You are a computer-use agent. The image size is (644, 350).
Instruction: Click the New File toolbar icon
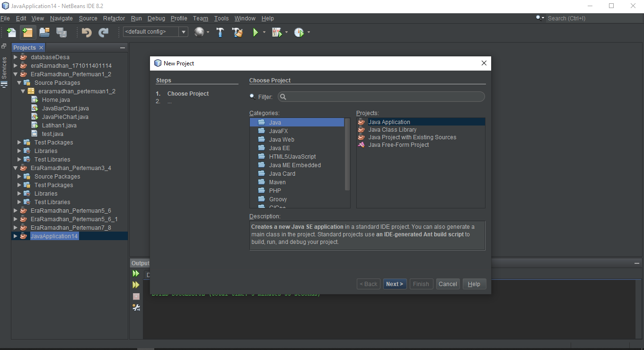click(11, 32)
